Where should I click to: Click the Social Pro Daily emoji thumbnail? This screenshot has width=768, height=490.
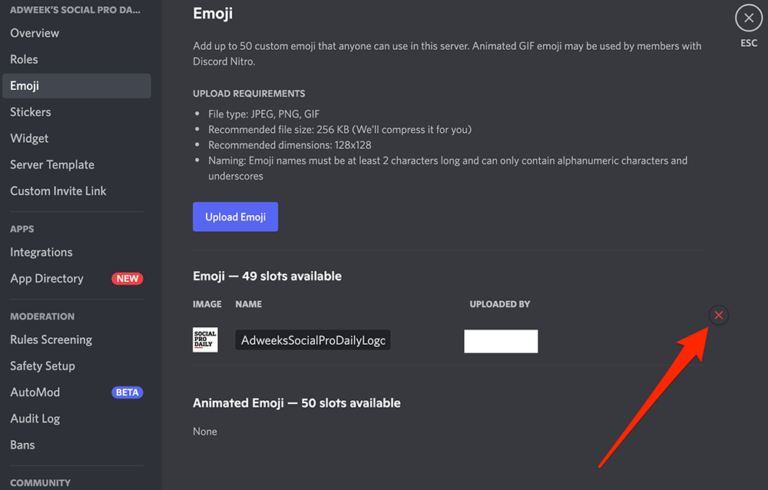tap(205, 340)
